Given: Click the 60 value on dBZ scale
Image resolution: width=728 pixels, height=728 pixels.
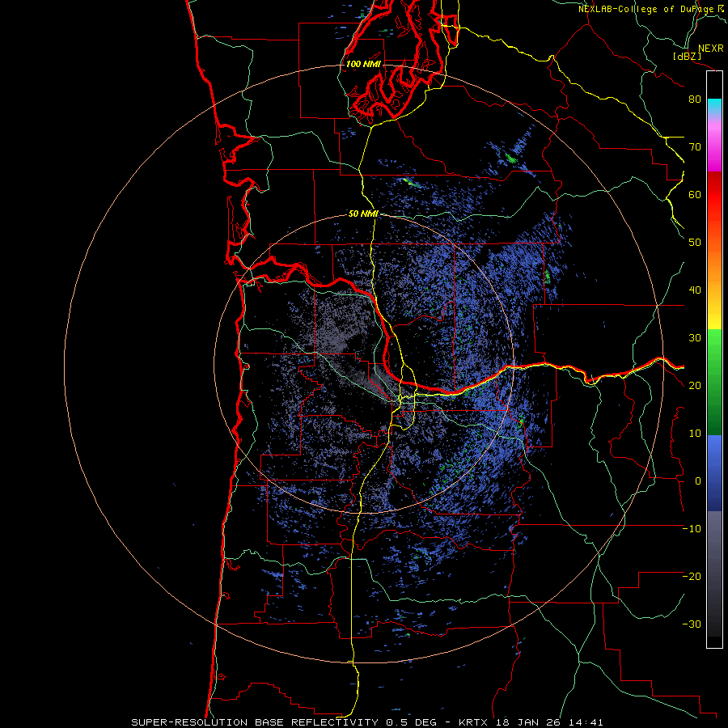Looking at the screenshot, I should (695, 195).
